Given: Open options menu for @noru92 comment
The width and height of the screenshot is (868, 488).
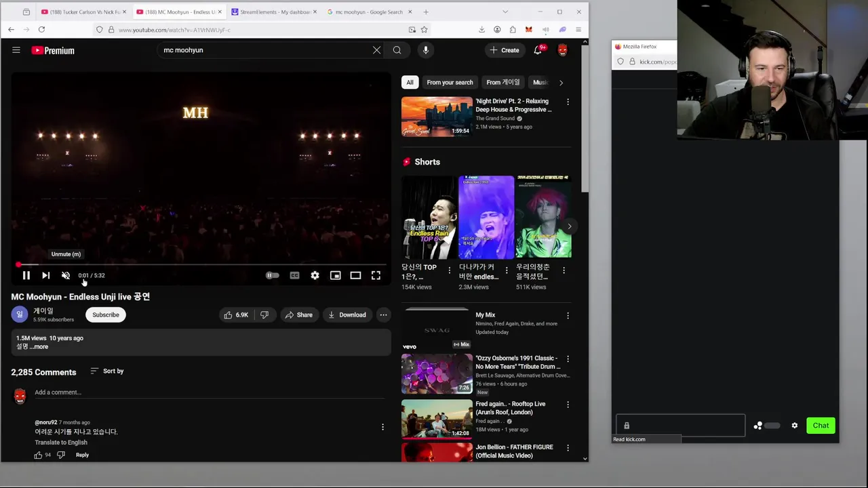Looking at the screenshot, I should (382, 427).
